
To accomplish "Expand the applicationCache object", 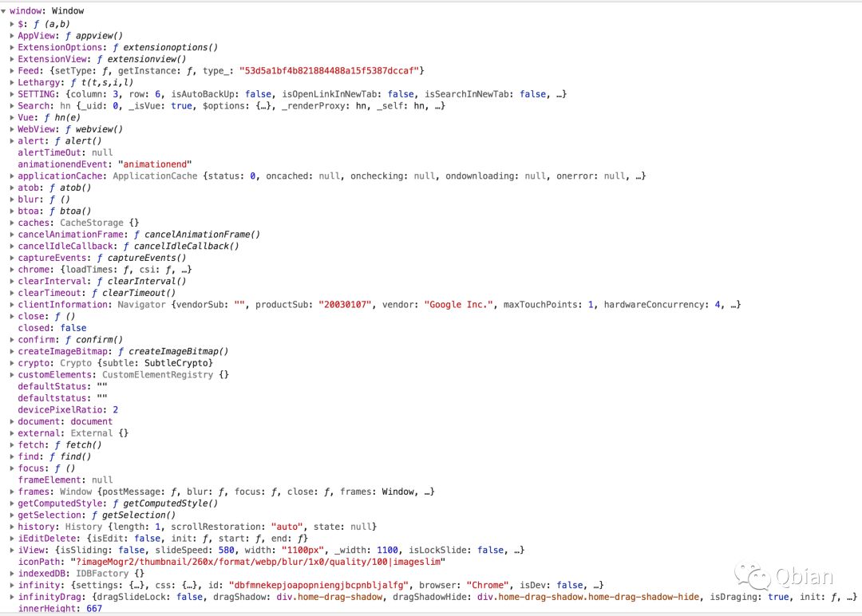I will (x=11, y=176).
